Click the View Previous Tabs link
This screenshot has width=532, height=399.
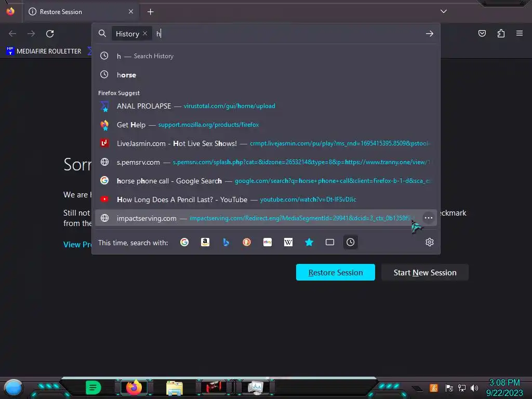(x=77, y=244)
